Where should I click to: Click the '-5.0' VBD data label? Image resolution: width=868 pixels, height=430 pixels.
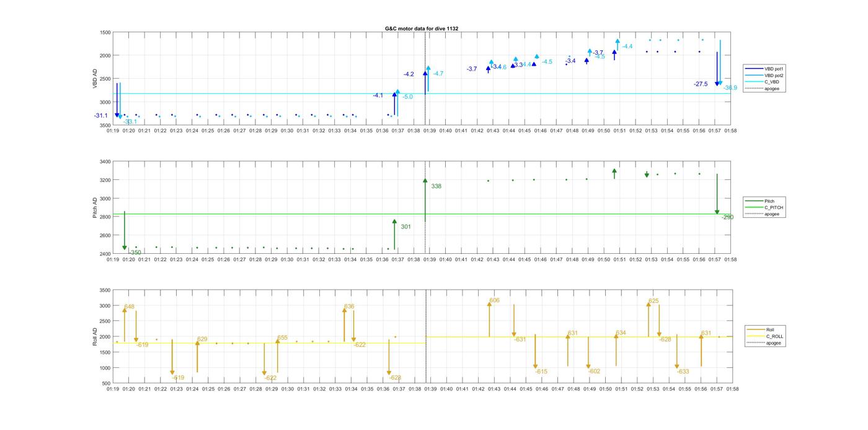click(407, 97)
